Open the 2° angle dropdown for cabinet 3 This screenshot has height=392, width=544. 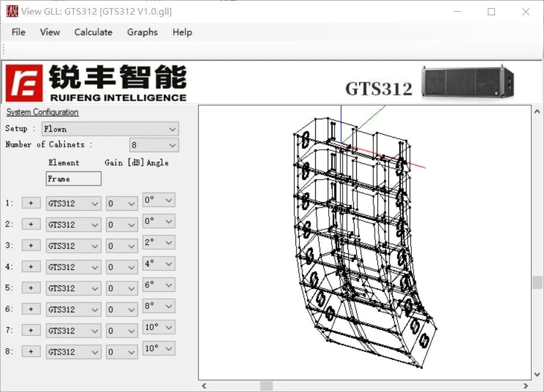(x=159, y=242)
